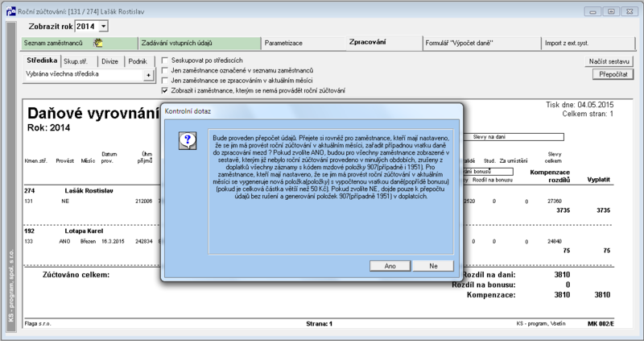This screenshot has height=341, width=644.
Task: Click the Ano button in the dialog
Action: (x=390, y=266)
